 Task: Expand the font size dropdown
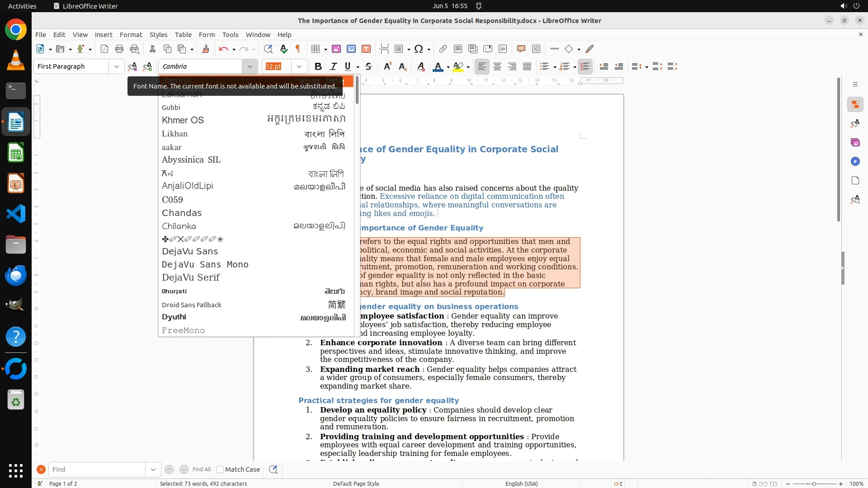299,66
